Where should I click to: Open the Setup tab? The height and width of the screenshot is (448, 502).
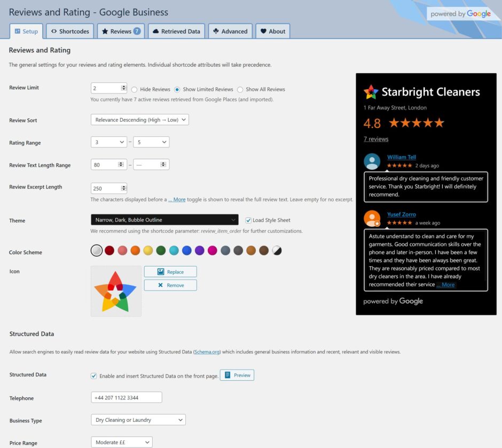(26, 32)
